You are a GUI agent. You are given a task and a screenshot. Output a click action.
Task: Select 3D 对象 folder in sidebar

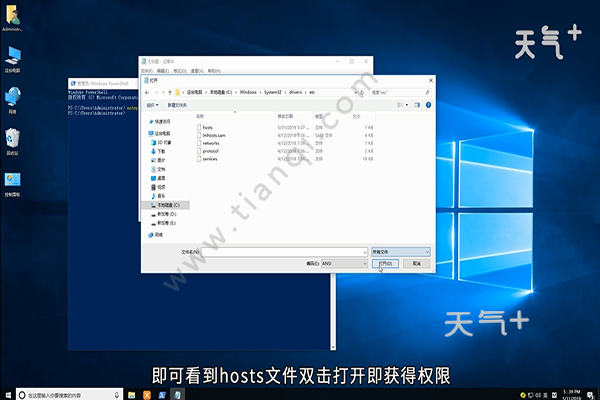click(161, 142)
